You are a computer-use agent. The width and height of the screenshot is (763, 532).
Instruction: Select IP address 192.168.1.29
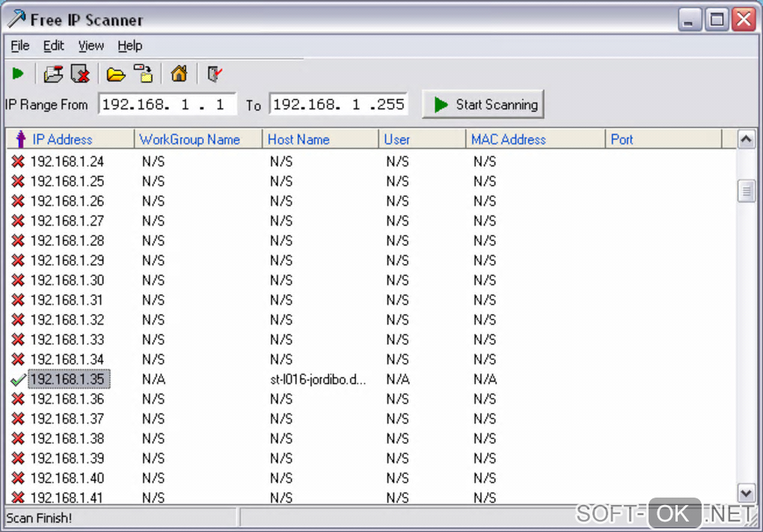tap(67, 260)
